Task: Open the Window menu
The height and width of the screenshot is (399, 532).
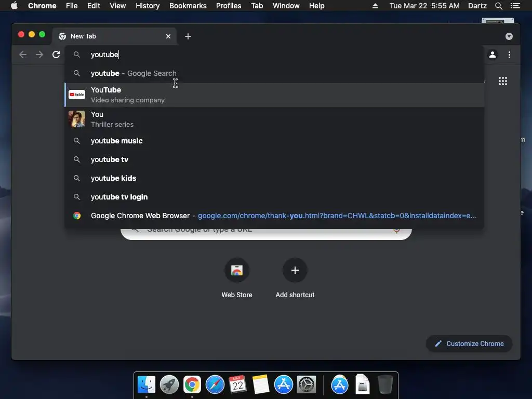Action: (x=286, y=6)
